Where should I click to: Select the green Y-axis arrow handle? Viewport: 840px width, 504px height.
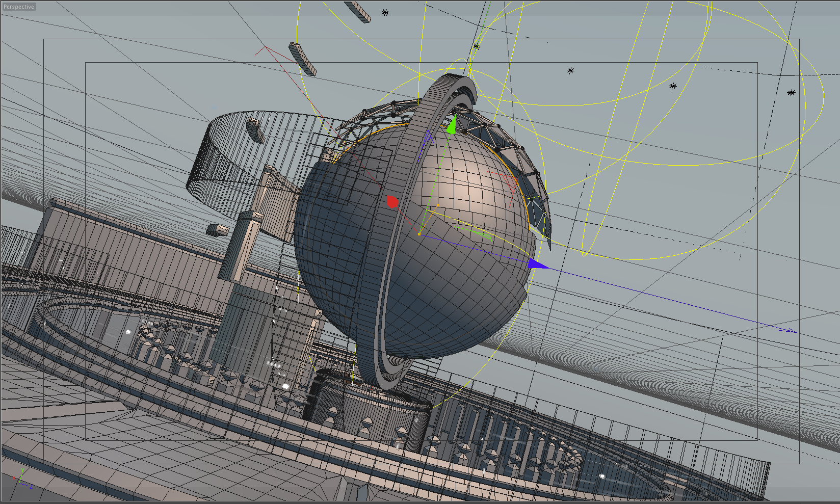pyautogui.click(x=452, y=125)
